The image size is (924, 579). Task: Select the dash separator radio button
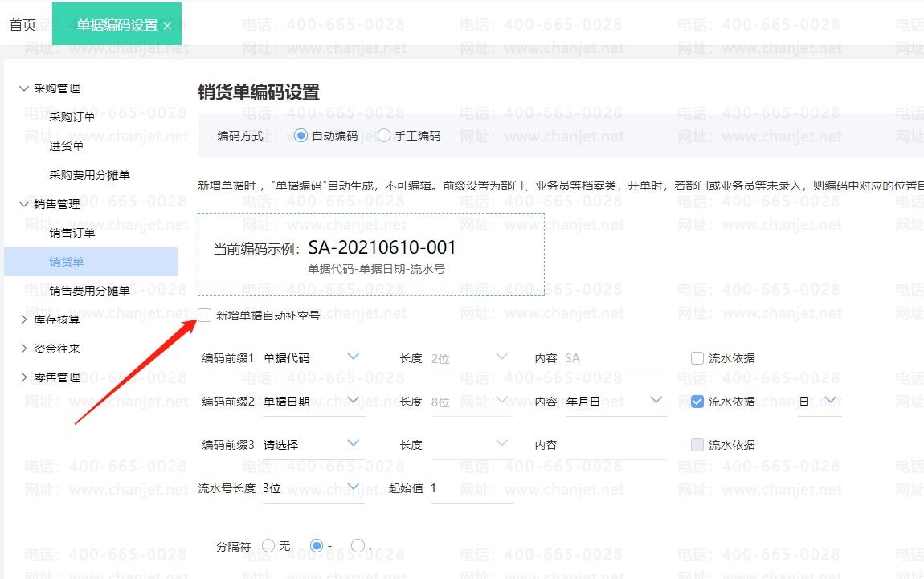click(317, 546)
